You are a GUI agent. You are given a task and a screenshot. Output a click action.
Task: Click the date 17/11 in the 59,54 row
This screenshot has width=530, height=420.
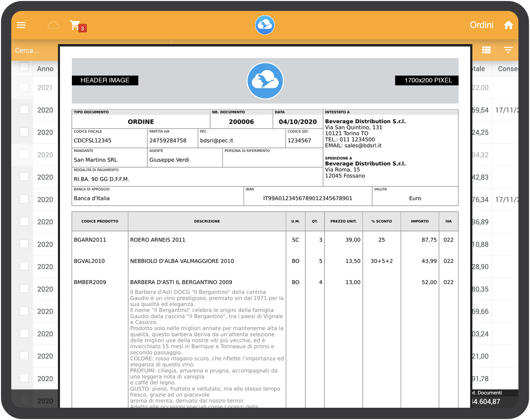coord(507,110)
